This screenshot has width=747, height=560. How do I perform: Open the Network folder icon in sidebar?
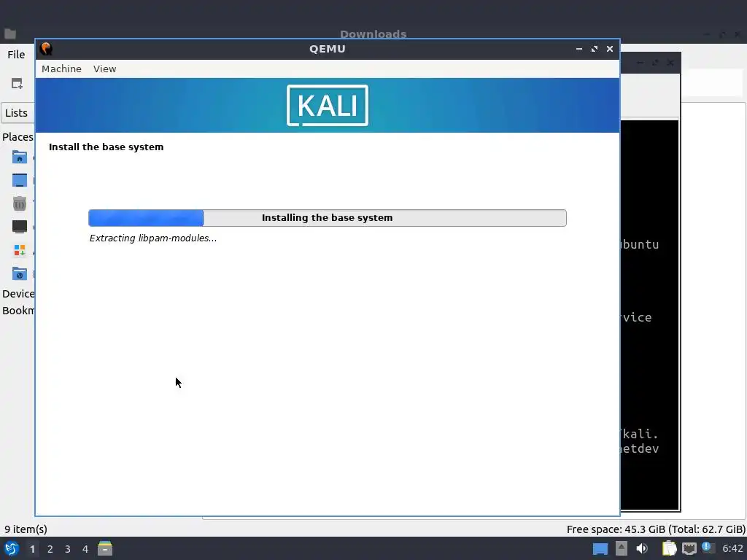click(20, 273)
